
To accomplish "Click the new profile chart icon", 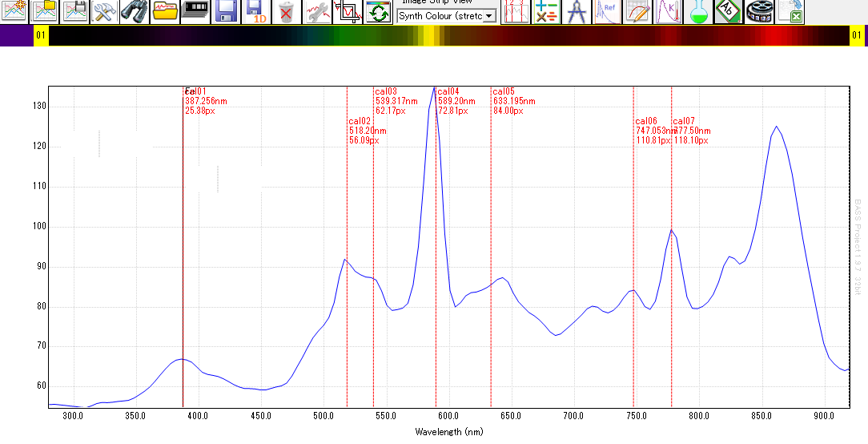I will [15, 11].
